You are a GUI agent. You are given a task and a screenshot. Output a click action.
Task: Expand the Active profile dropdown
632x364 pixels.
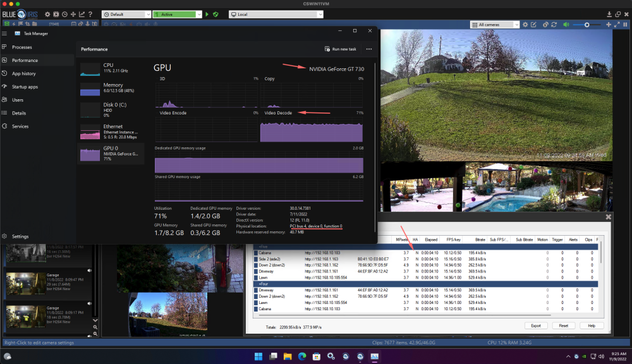click(178, 14)
